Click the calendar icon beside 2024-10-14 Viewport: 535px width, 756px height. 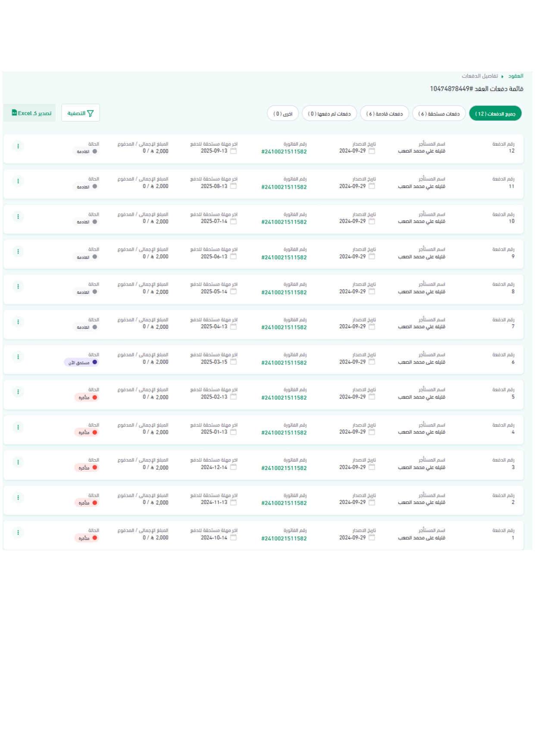click(x=233, y=538)
